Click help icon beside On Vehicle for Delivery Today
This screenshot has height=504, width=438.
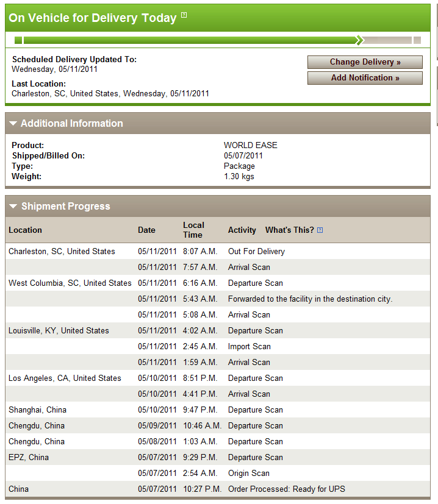[184, 15]
